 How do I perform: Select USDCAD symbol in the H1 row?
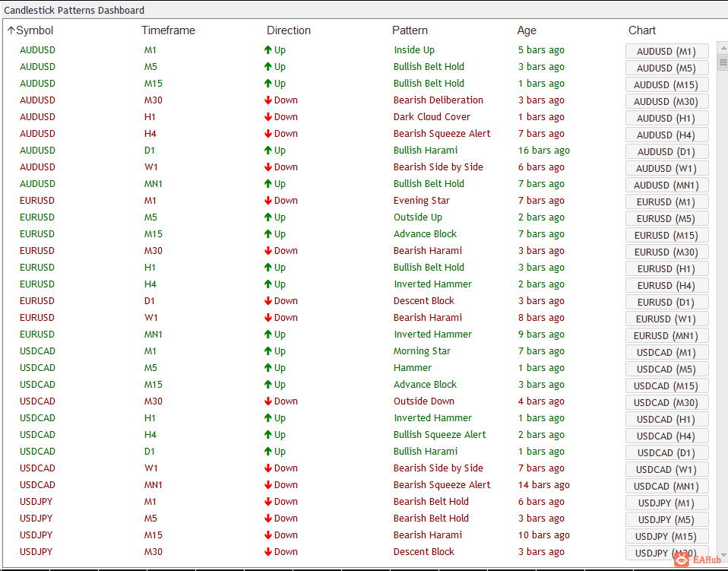pyautogui.click(x=37, y=418)
